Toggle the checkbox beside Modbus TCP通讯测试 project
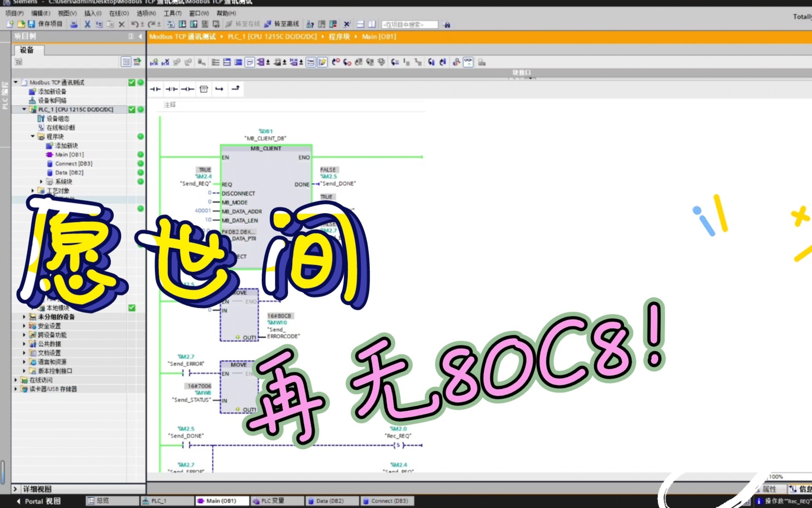 [x=132, y=82]
